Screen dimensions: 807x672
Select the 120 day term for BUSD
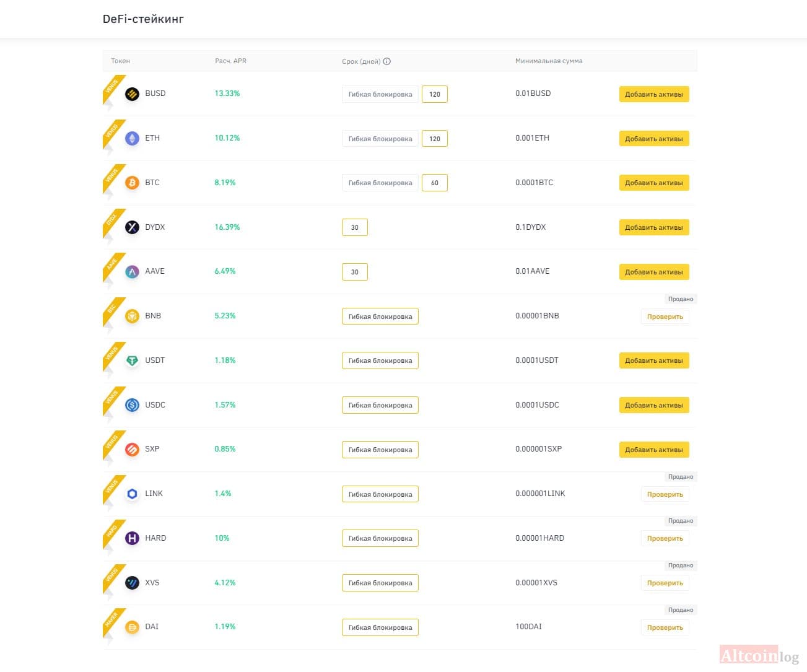pyautogui.click(x=435, y=94)
